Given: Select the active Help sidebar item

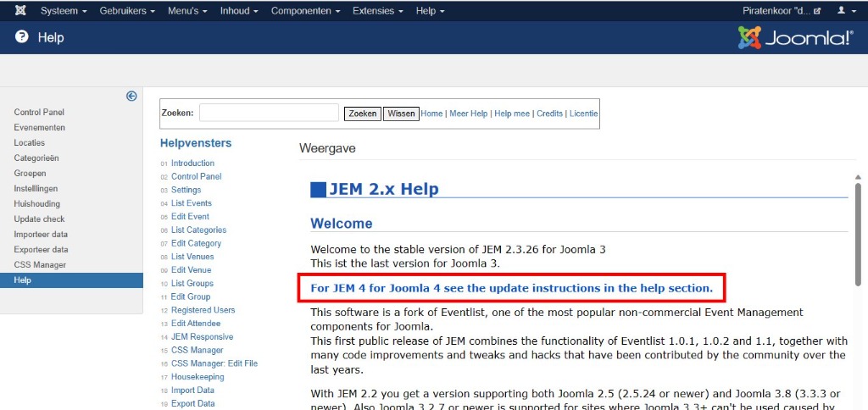Looking at the screenshot, I should pos(71,280).
